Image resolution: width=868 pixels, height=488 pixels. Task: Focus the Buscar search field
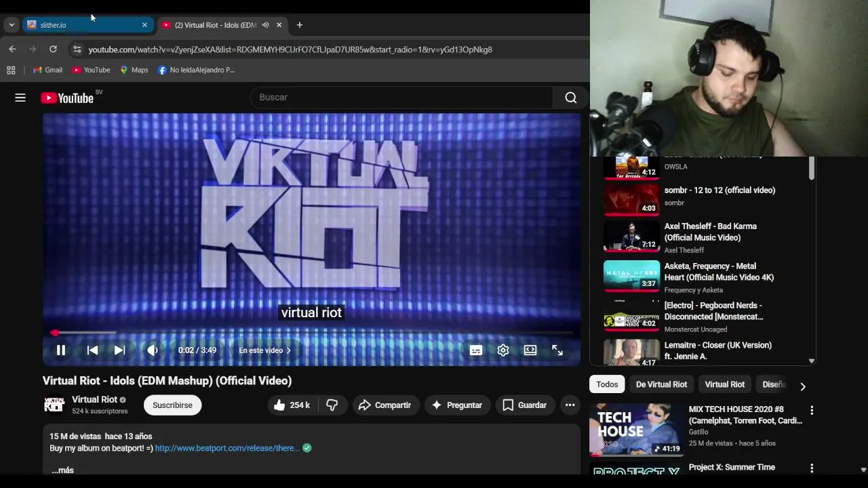(401, 98)
